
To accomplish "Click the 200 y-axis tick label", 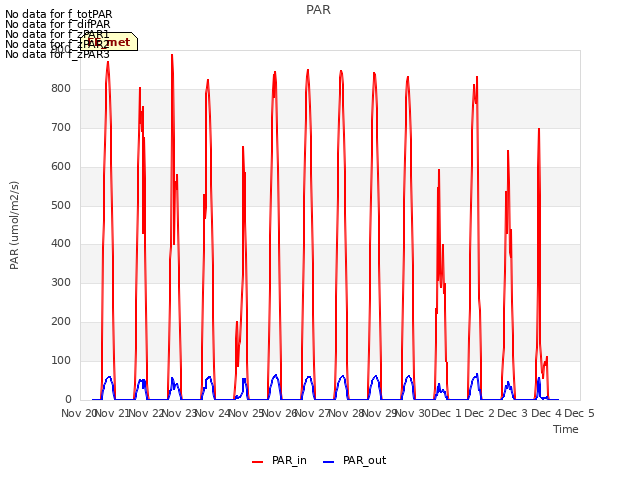I will (x=61, y=322).
